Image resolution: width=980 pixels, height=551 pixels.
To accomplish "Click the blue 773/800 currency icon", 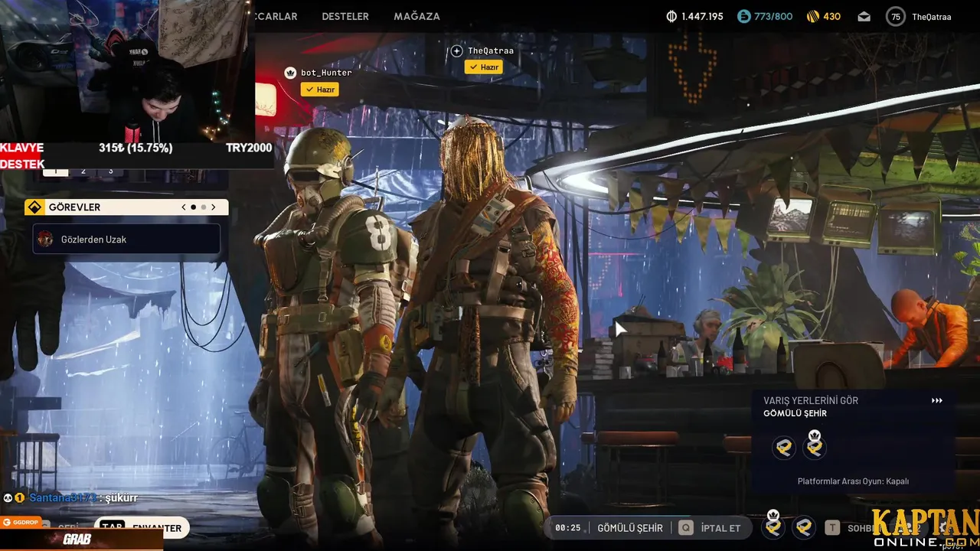I will pyautogui.click(x=743, y=16).
